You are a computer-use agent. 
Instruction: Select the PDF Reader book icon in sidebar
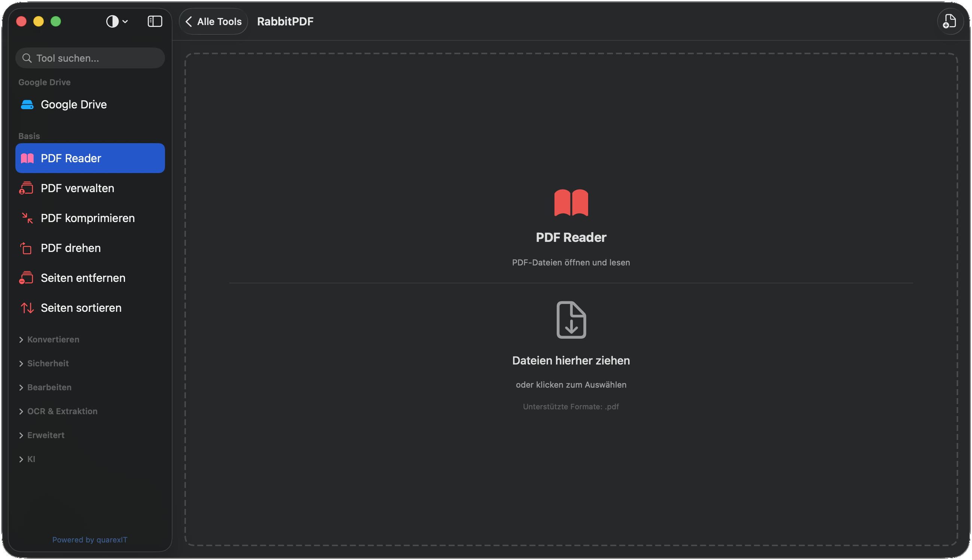27,158
